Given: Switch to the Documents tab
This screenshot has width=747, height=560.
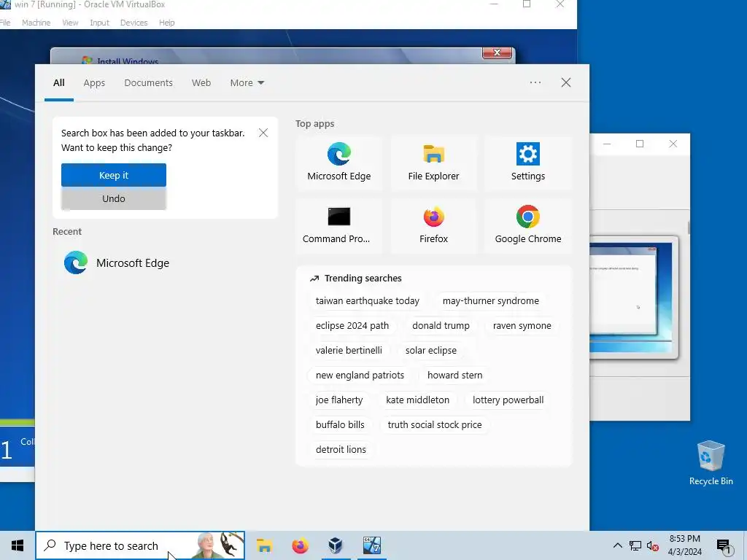Looking at the screenshot, I should 148,83.
